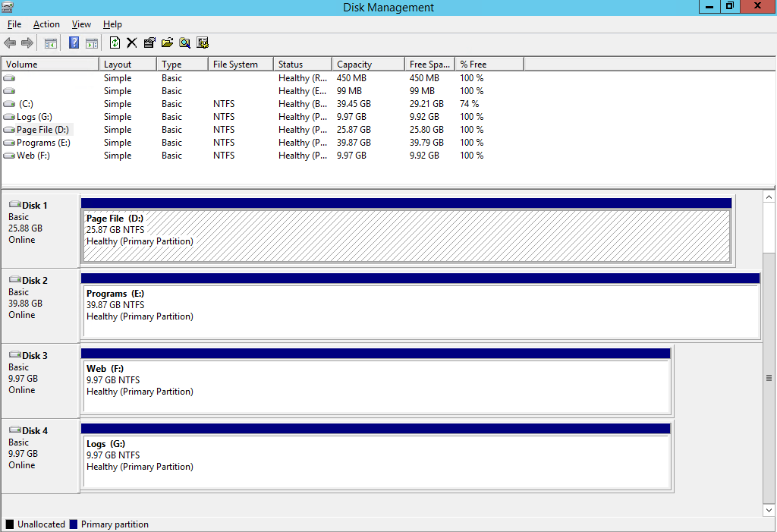Open the Action menu
This screenshot has width=777, height=532.
click(46, 24)
